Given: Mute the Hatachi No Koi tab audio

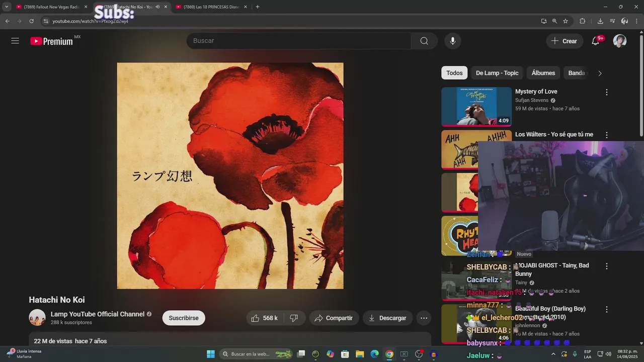Looking at the screenshot, I should 157,7.
